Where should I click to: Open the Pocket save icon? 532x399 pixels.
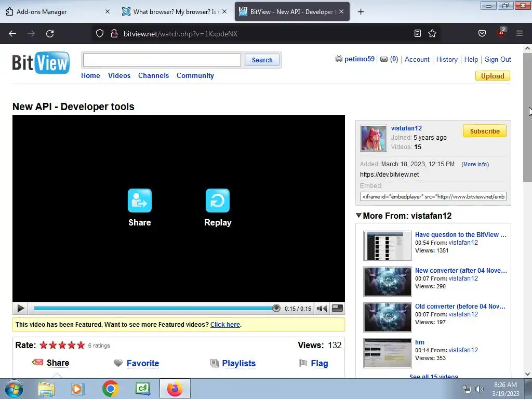click(x=482, y=33)
